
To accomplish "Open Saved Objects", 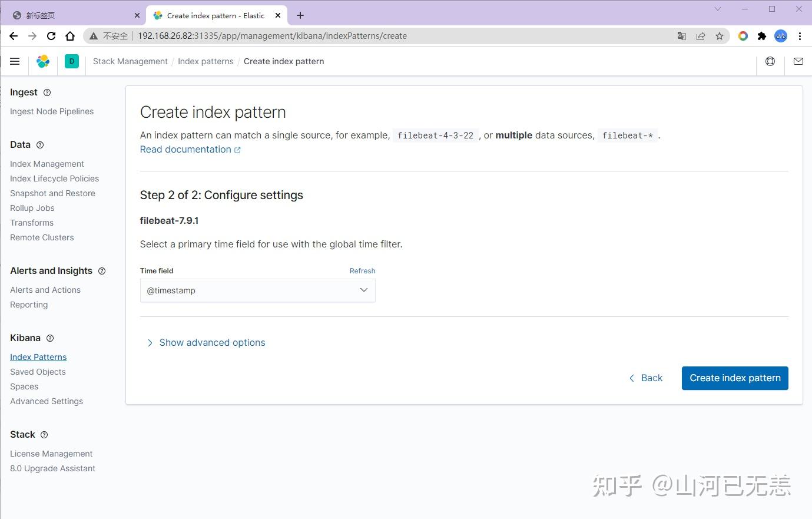I will pos(38,372).
